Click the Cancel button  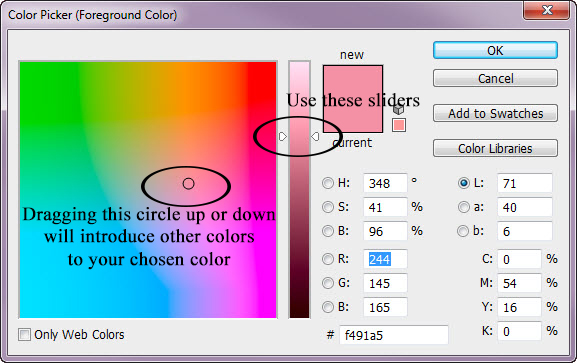495,78
